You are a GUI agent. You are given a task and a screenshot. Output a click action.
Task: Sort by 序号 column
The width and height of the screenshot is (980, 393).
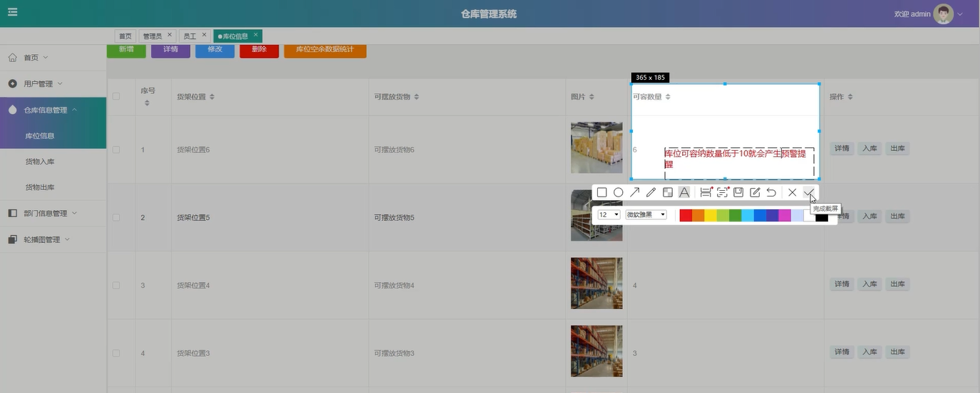[x=147, y=103]
